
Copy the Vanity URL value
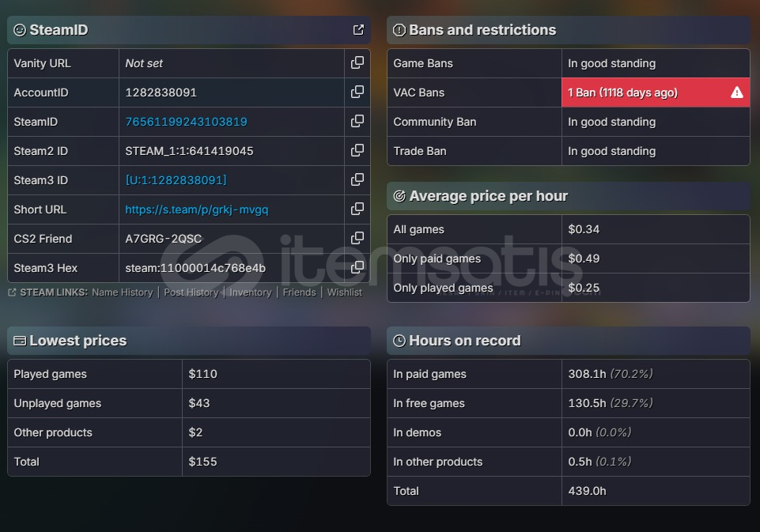pyautogui.click(x=357, y=62)
